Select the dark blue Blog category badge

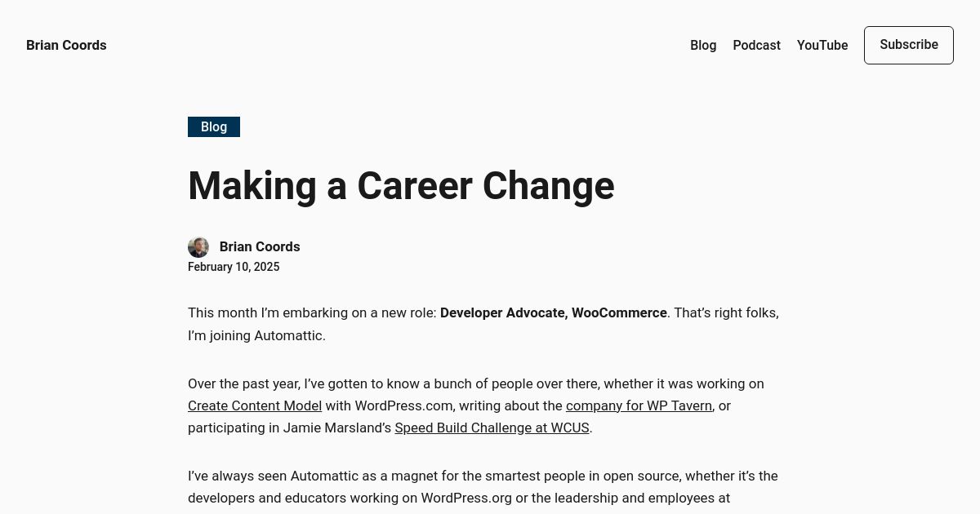point(214,126)
